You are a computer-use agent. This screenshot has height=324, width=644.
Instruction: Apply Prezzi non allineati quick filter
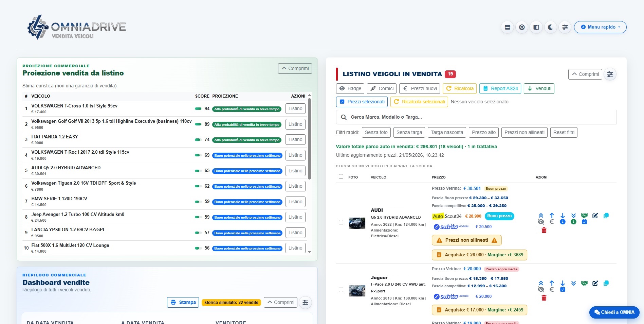pos(525,132)
